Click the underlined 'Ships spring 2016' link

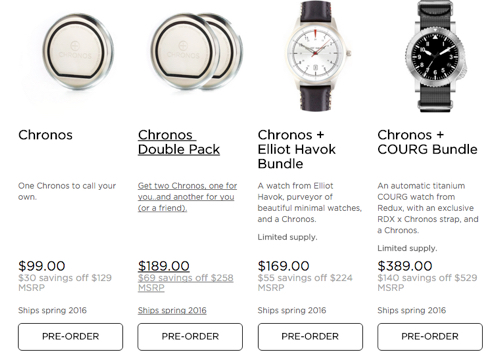[172, 310]
